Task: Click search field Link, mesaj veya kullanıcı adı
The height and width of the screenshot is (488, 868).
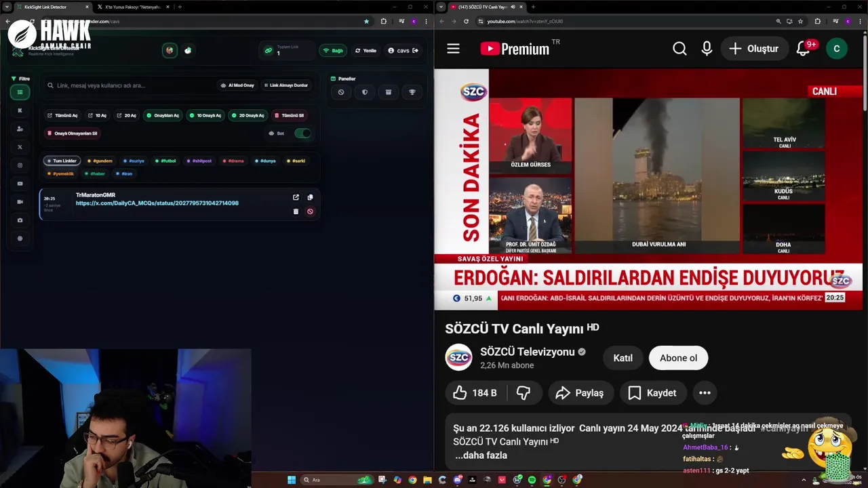Action: [129, 85]
